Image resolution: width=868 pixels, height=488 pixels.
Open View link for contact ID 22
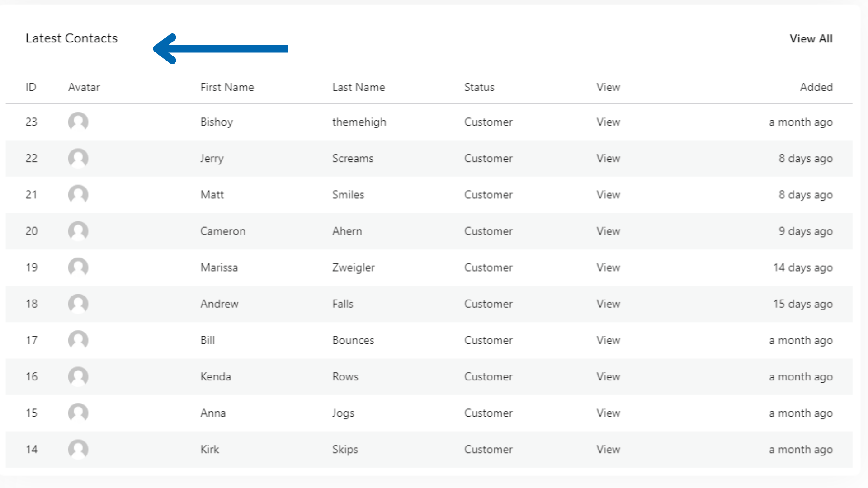608,159
